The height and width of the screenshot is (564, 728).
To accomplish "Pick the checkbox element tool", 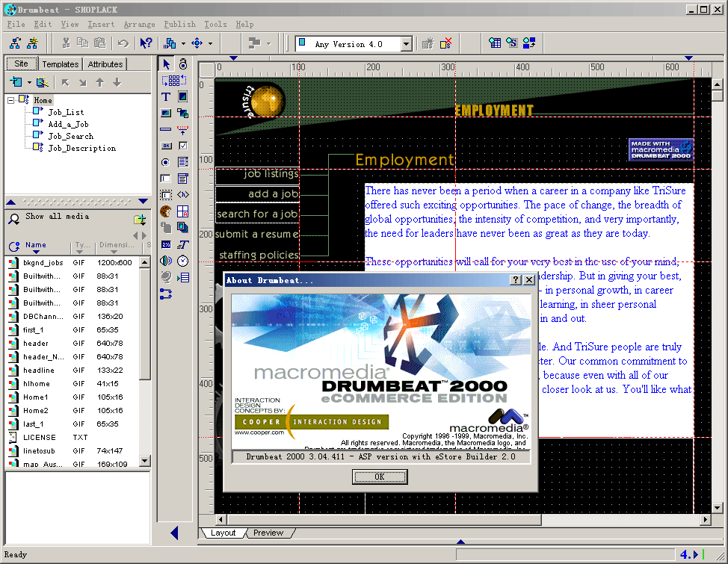I will point(183,146).
